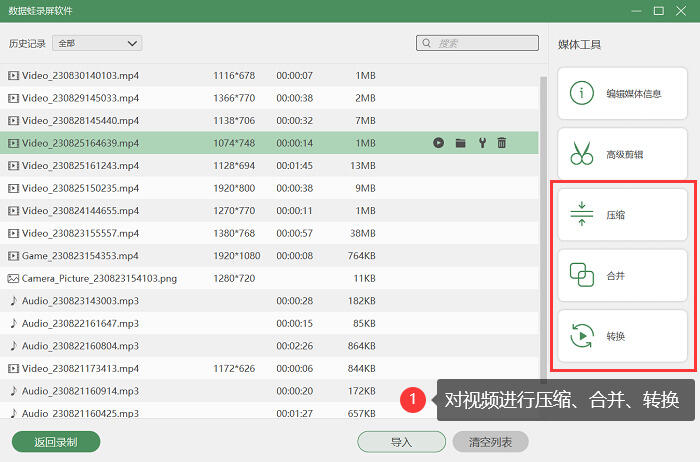Image resolution: width=700 pixels, height=462 pixels.
Task: Select Audio_230822160804.mp3 in the list
Action: pos(269,346)
